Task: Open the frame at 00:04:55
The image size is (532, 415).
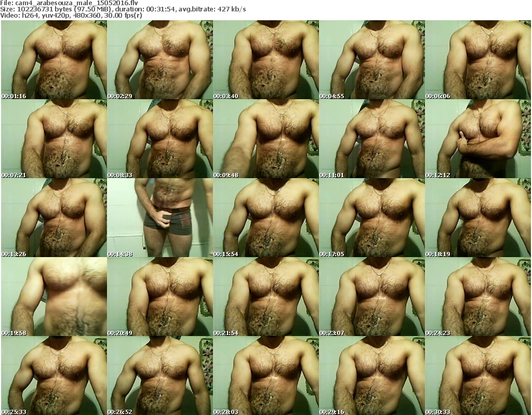Action: tap(372, 60)
